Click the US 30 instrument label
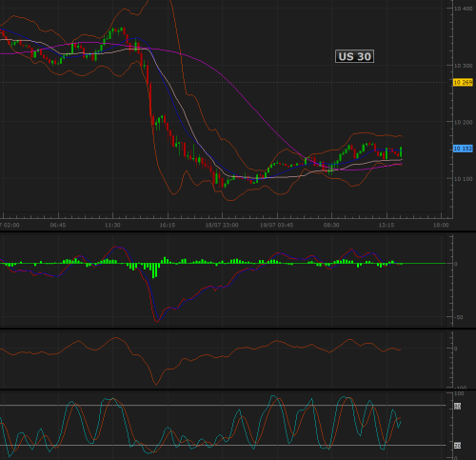This screenshot has width=476, height=460. [x=354, y=56]
